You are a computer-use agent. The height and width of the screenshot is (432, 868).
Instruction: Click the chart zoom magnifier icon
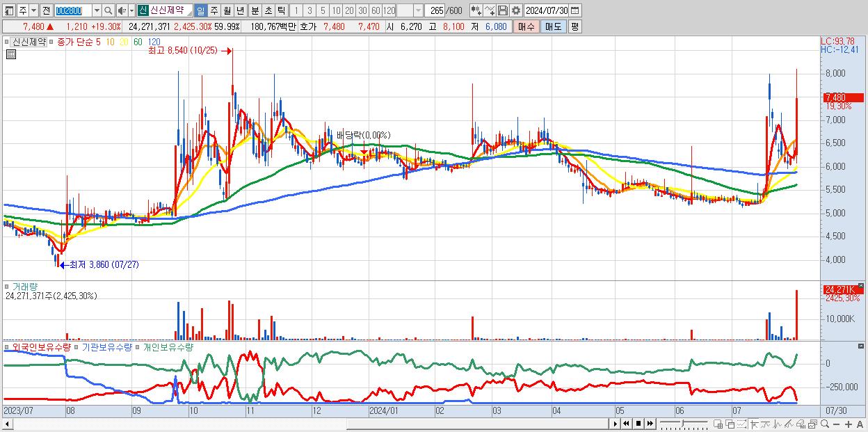point(825,424)
